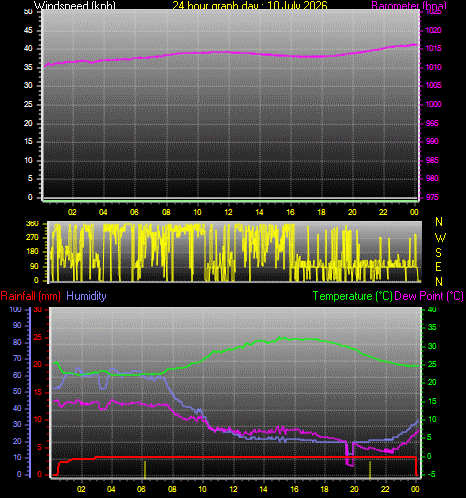This screenshot has height=498, width=466.
Task: Click the blue "50" humidity axis value
Action: click(17, 391)
